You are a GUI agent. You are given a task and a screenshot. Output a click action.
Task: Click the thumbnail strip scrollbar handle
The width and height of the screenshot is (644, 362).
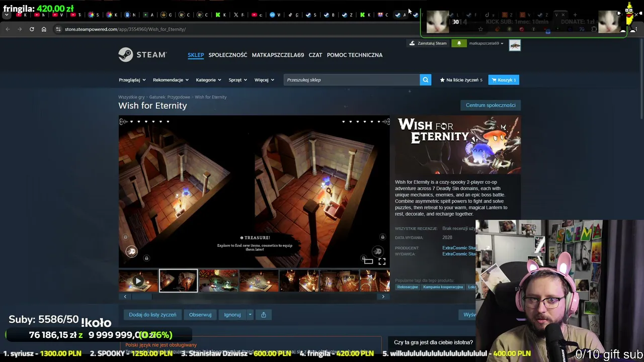pyautogui.click(x=142, y=297)
